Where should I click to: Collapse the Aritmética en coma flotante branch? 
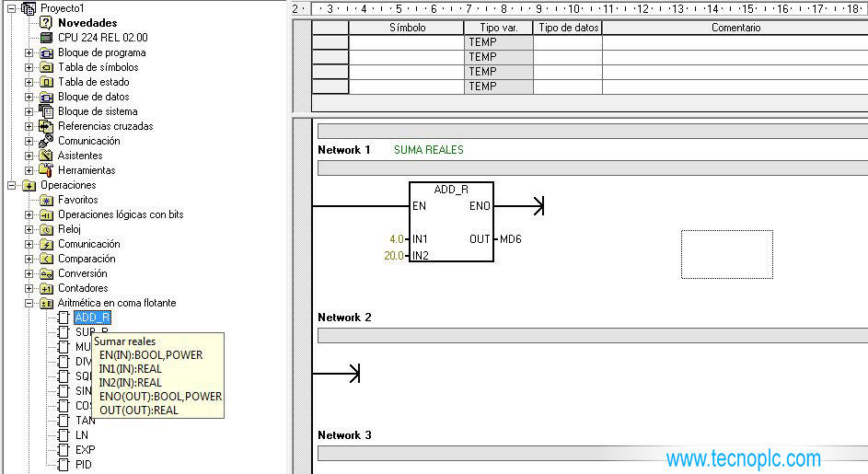point(29,303)
